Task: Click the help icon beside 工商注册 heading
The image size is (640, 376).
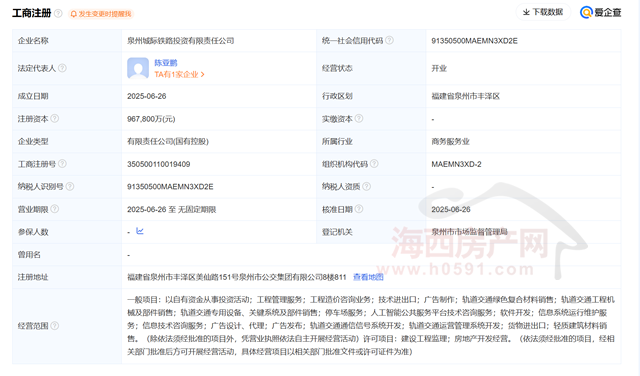Action: coord(58,13)
